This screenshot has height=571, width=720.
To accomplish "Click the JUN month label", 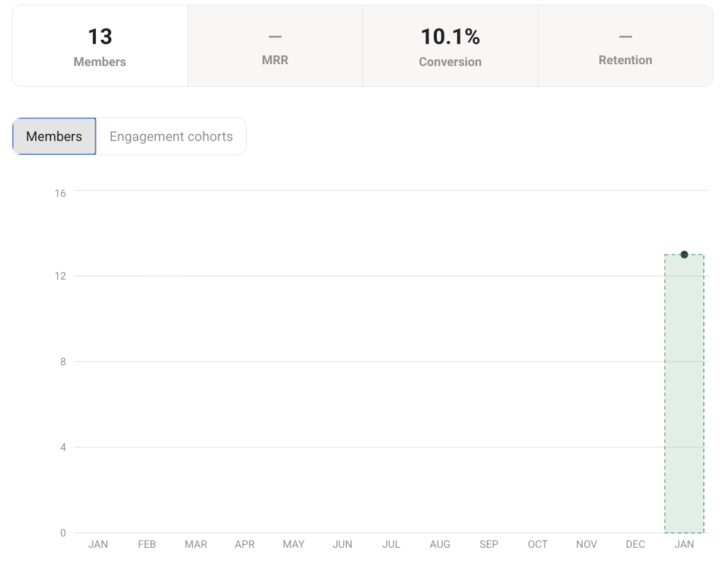I will pyautogui.click(x=342, y=544).
